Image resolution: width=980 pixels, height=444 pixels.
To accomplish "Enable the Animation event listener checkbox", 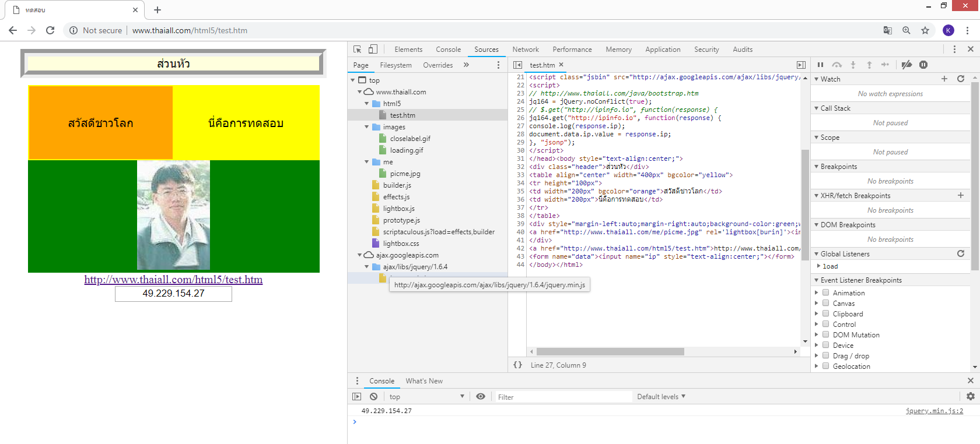I will click(825, 293).
